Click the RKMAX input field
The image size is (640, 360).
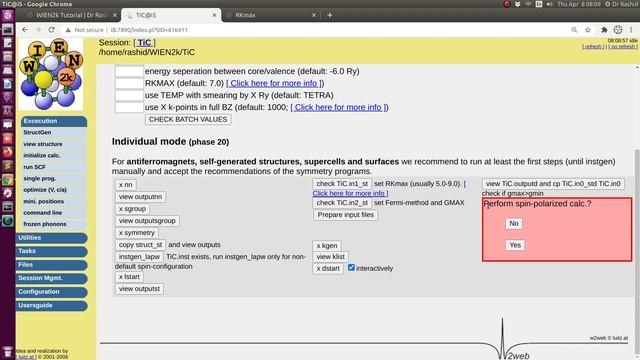pos(129,83)
